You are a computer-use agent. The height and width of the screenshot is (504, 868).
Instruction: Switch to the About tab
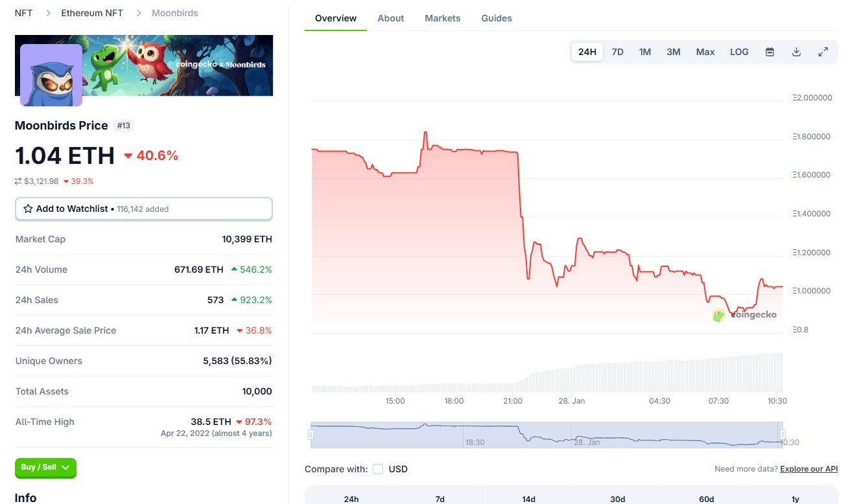[390, 18]
